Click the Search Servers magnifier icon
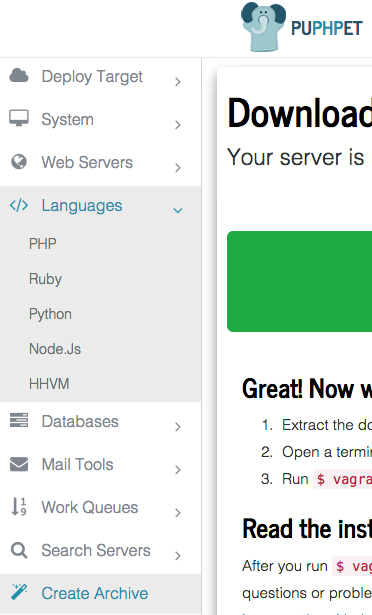Image resolution: width=372 pixels, height=615 pixels. [x=19, y=550]
